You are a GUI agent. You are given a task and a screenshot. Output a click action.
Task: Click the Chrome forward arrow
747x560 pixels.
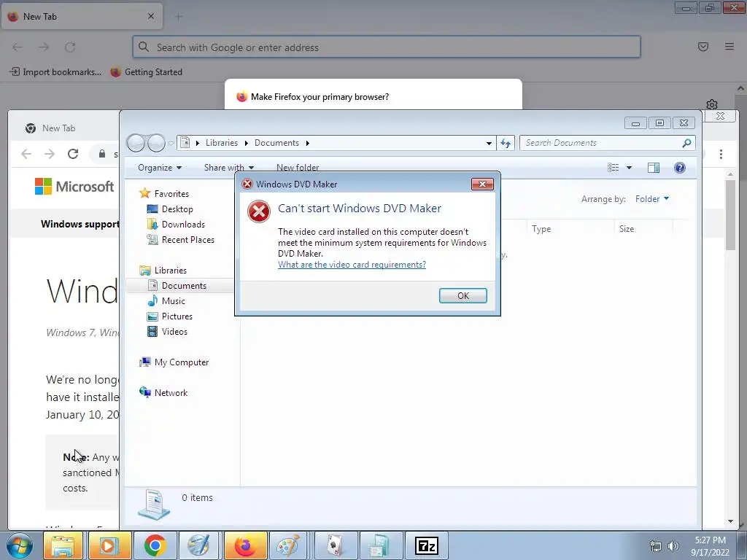pos(50,154)
